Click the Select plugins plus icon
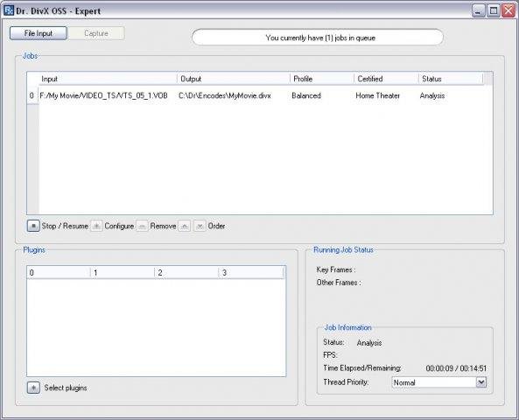519x420 pixels. (33, 388)
